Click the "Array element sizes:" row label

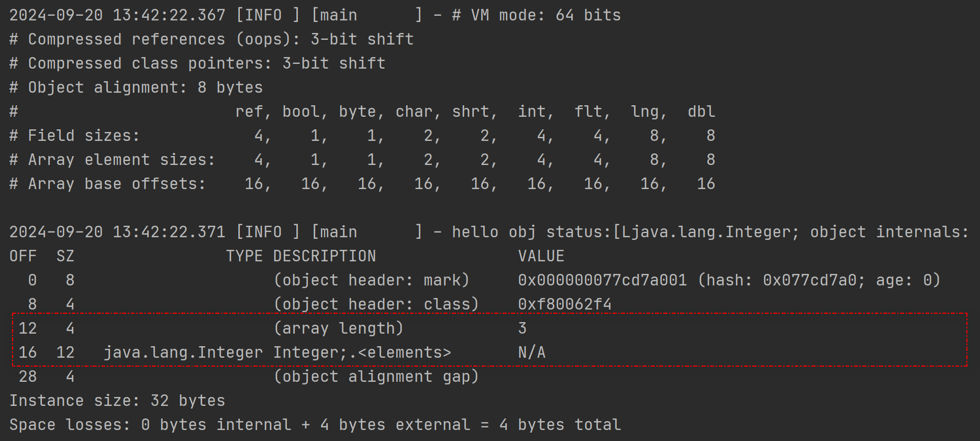coord(112,160)
